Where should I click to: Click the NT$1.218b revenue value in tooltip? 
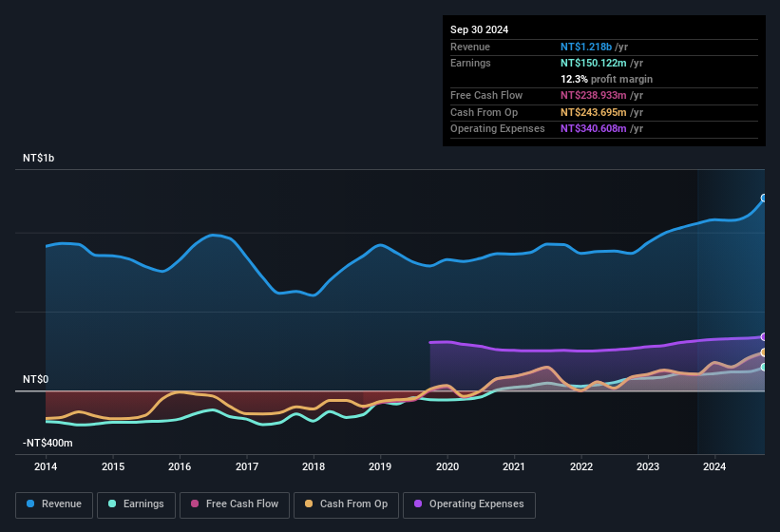(x=586, y=47)
